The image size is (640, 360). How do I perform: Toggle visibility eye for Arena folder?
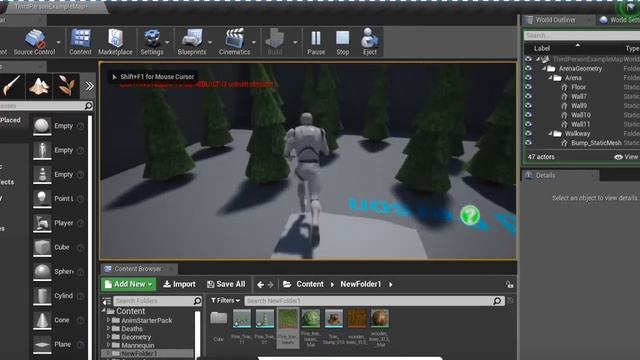click(x=528, y=78)
